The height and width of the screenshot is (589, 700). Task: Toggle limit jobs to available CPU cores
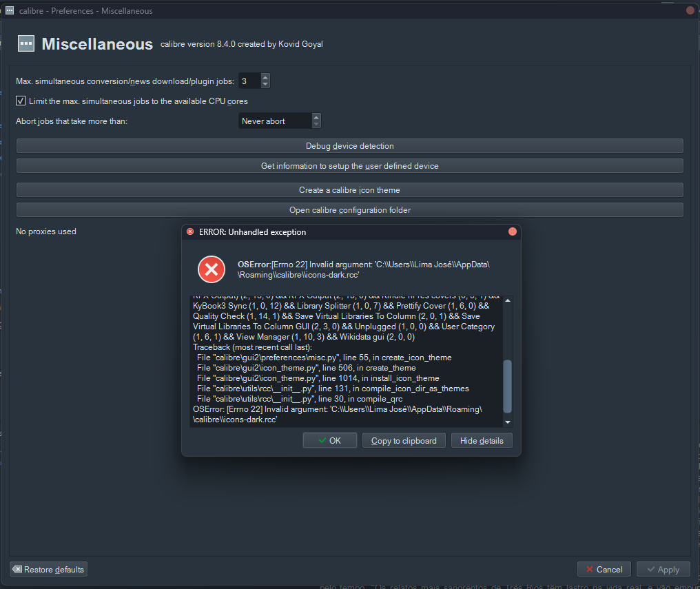[21, 101]
